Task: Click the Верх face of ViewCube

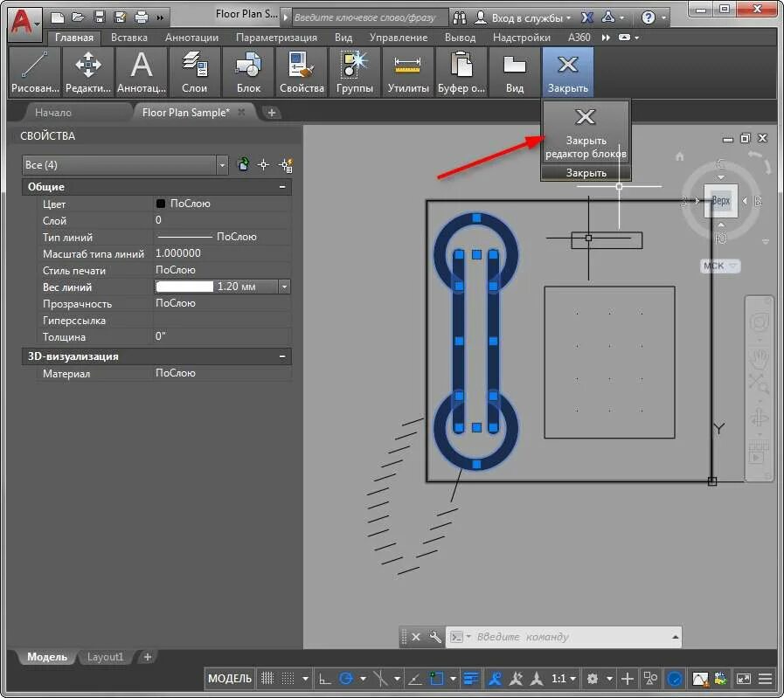Action: click(720, 200)
